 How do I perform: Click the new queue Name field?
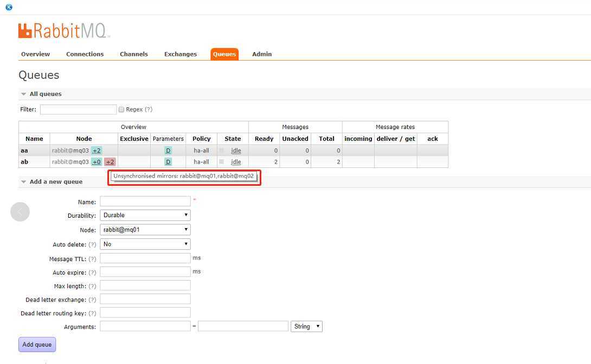145,201
